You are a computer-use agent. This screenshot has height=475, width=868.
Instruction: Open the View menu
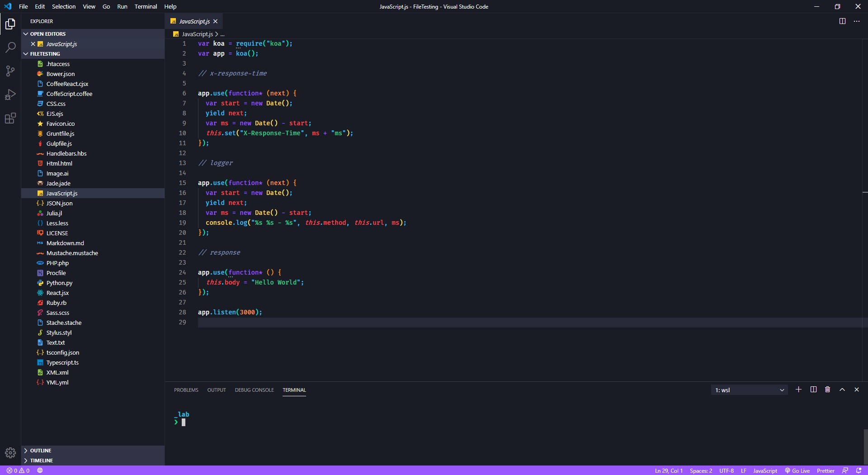(89, 6)
